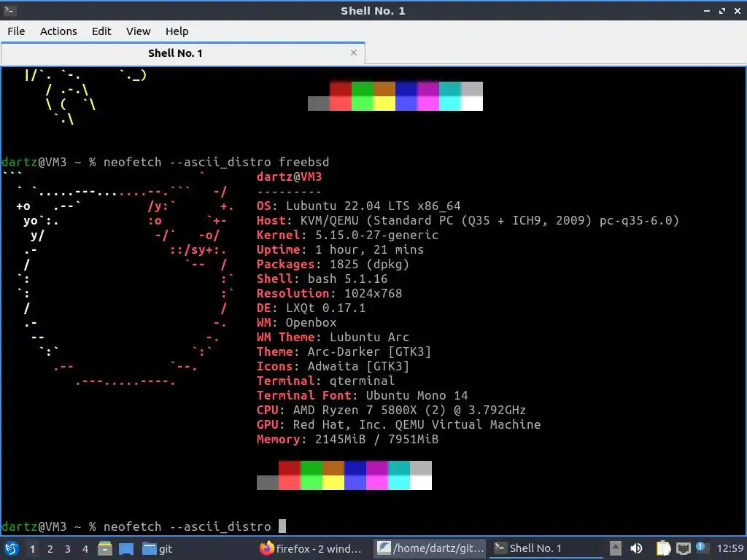747x560 pixels.
Task: Click the red 'dartz@VM3' neofetch header
Action: [x=289, y=176]
